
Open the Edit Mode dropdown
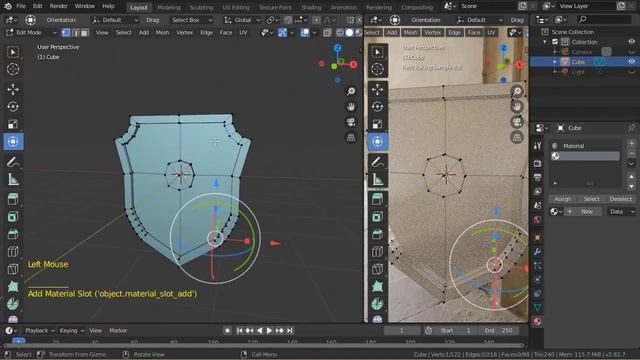coord(31,33)
